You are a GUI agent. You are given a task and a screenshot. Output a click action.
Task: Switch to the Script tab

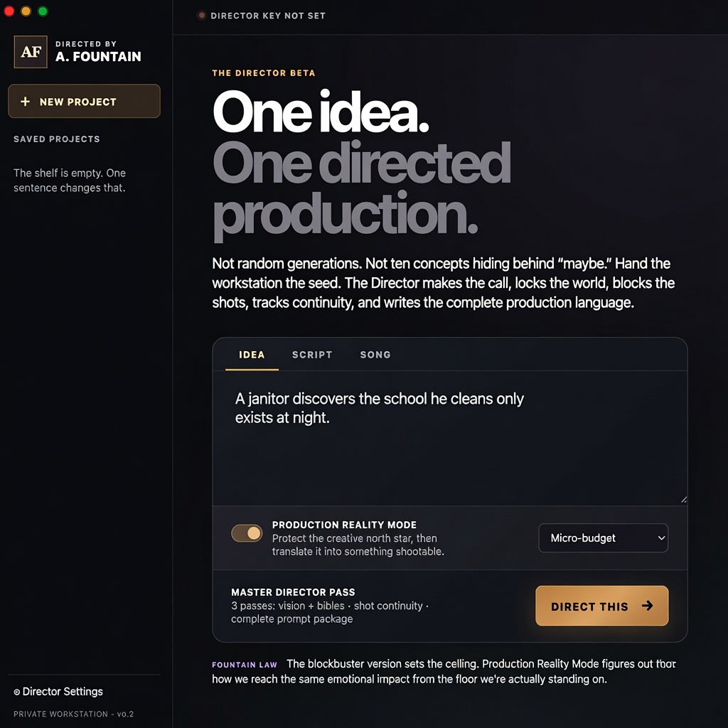tap(312, 355)
